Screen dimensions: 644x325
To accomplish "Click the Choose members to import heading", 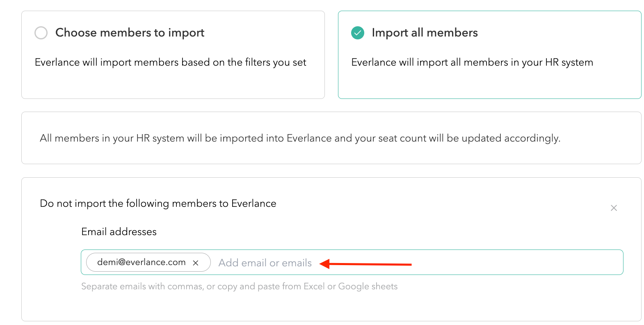I will point(130,33).
